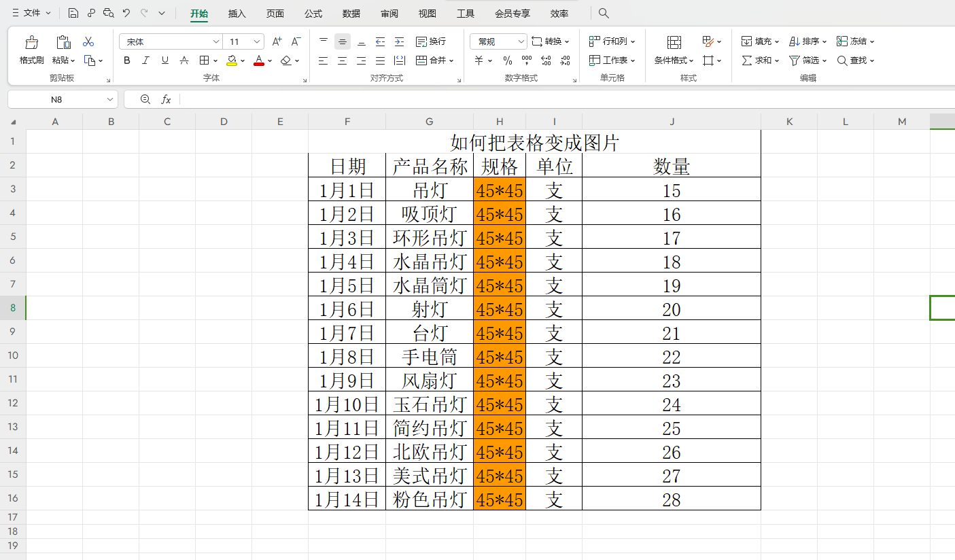Switch to the 插入 tab
This screenshot has height=560, width=955.
[237, 14]
